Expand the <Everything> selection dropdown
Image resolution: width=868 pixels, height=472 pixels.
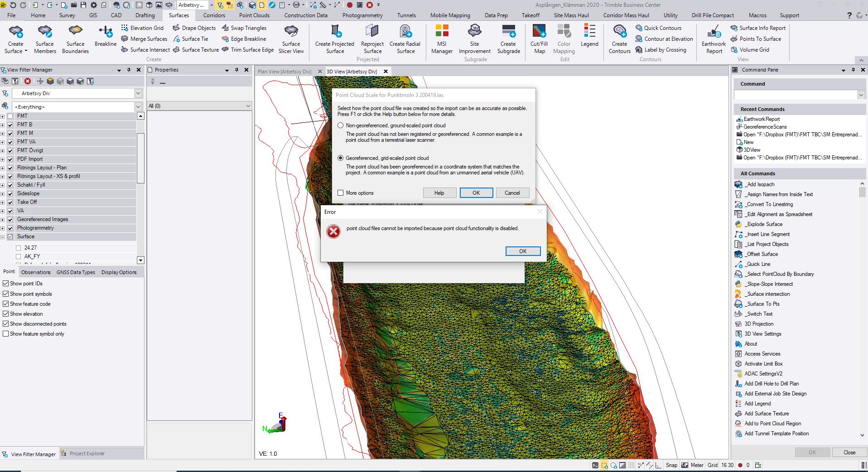[138, 107]
